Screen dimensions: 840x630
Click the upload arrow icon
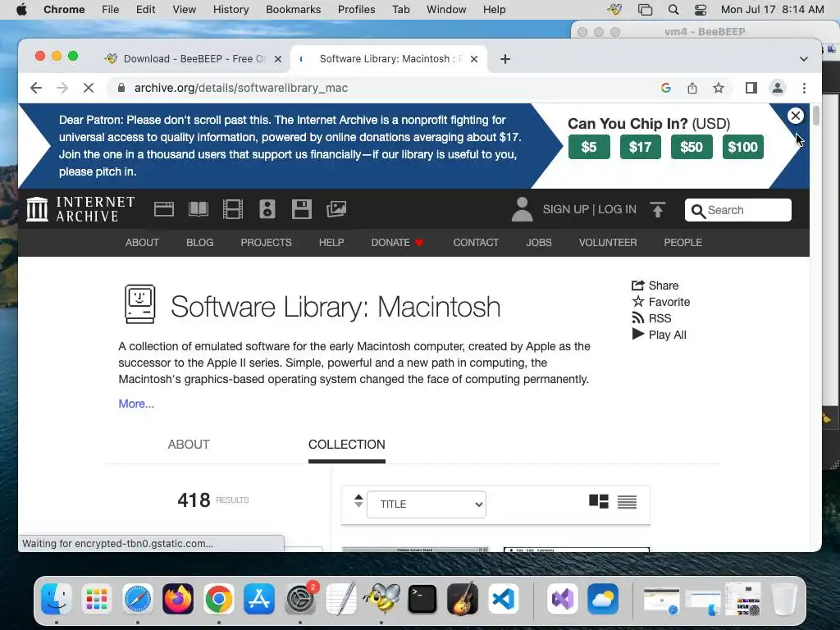658,209
